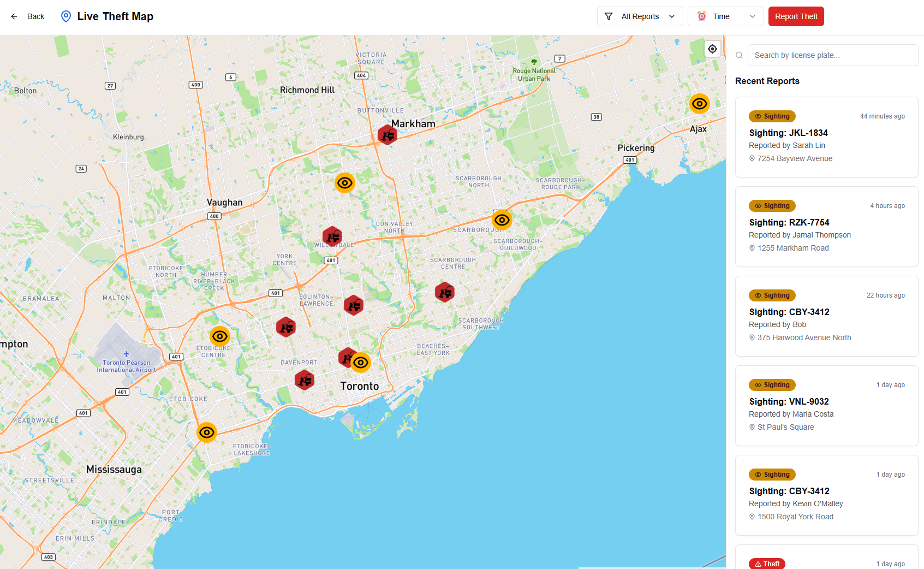Image resolution: width=924 pixels, height=569 pixels.
Task: Focus the license plate search field
Action: [833, 55]
